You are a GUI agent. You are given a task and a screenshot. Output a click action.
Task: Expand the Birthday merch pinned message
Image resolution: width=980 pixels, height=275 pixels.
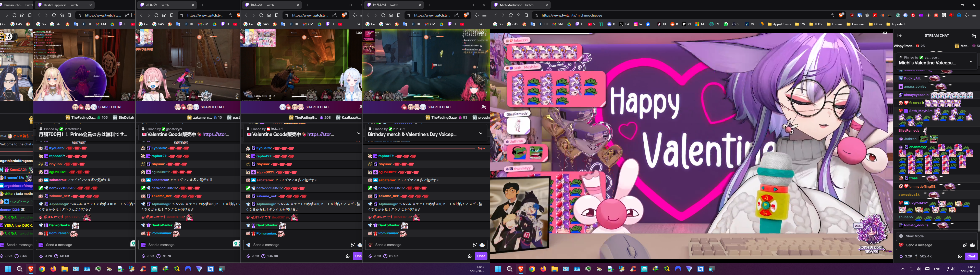click(x=481, y=133)
